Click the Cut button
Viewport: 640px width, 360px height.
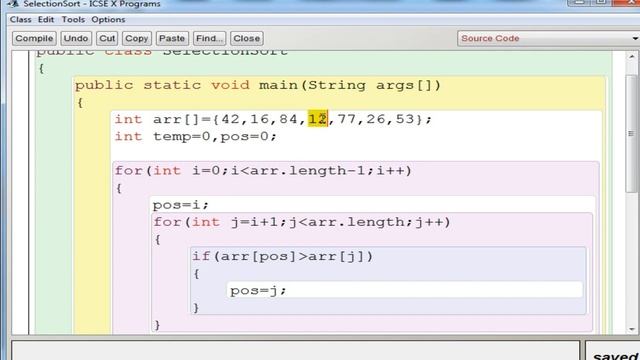(x=107, y=38)
